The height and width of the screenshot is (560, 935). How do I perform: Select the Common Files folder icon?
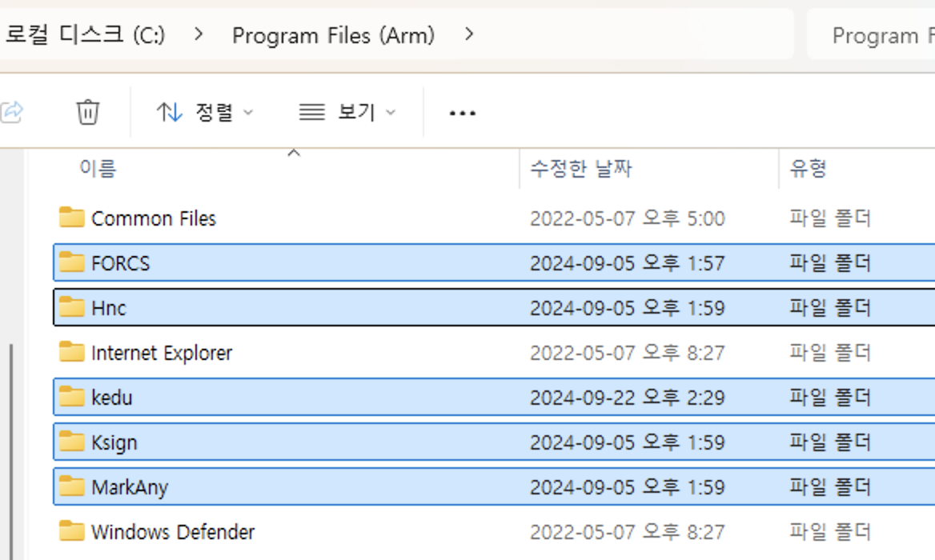(x=71, y=218)
